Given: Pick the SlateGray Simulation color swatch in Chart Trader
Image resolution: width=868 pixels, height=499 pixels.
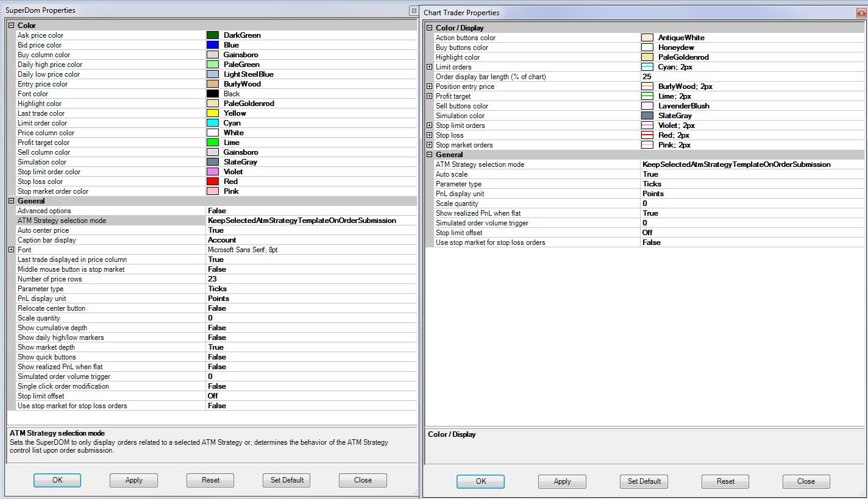Looking at the screenshot, I should point(647,116).
